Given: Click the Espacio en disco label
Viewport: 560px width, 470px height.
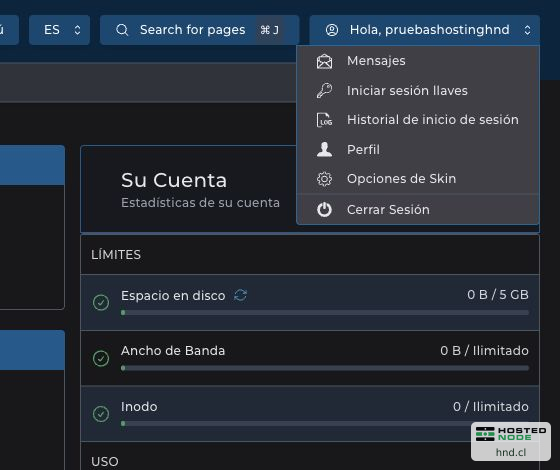Looking at the screenshot, I should tap(173, 296).
